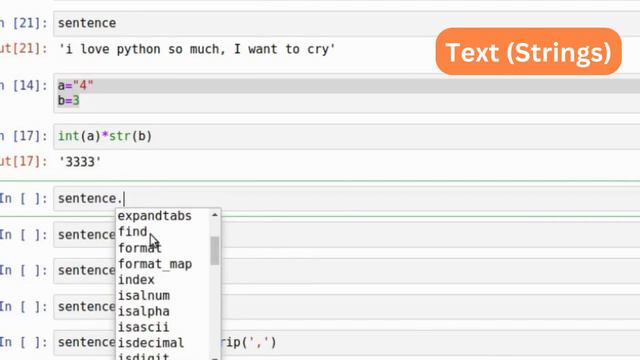Screen dimensions: 640x360
Task: Choose 'index' from the completion list
Action: point(136,280)
